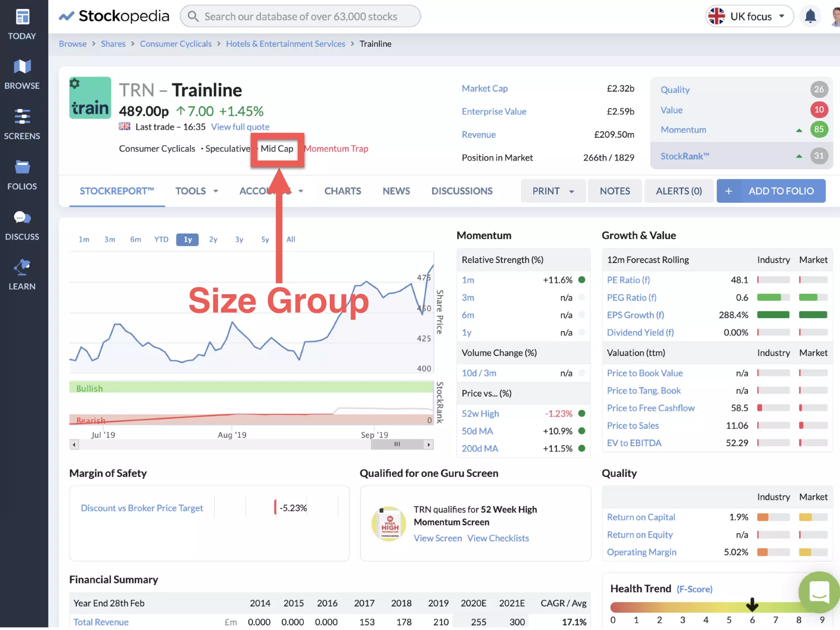Open the Folios folder icon

[x=22, y=167]
